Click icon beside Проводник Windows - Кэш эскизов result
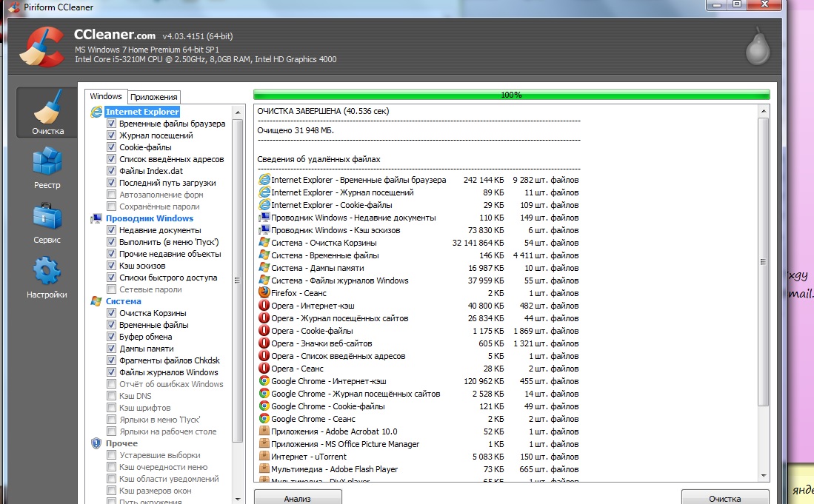 pyautogui.click(x=264, y=230)
